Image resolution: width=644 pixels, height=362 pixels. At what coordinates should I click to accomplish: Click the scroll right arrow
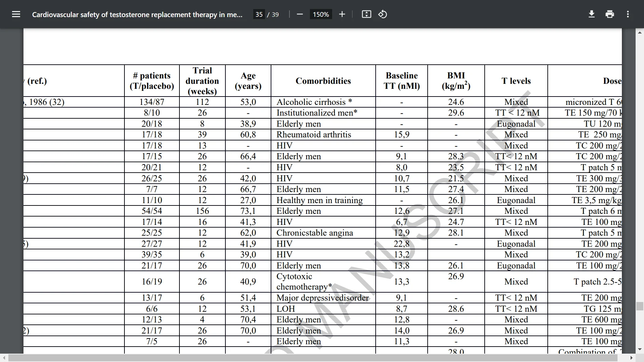pos(632,358)
